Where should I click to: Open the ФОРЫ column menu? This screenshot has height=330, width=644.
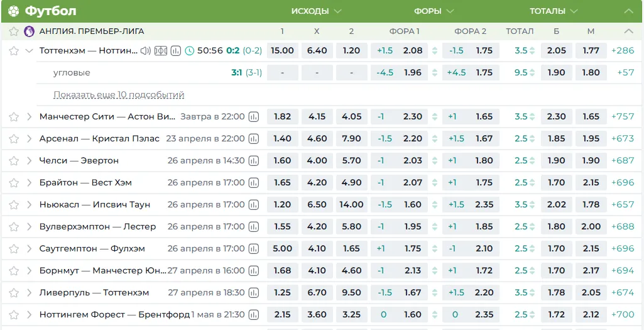pyautogui.click(x=434, y=11)
